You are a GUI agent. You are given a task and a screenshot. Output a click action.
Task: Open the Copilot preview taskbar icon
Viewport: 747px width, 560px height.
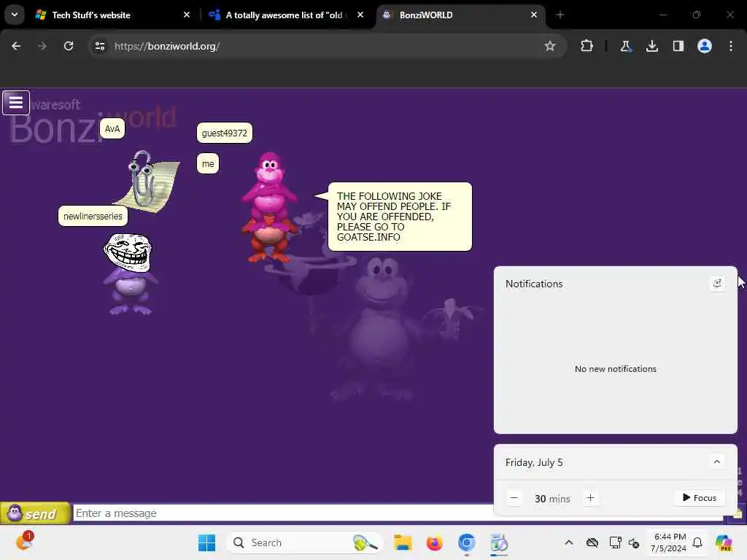coord(724,542)
